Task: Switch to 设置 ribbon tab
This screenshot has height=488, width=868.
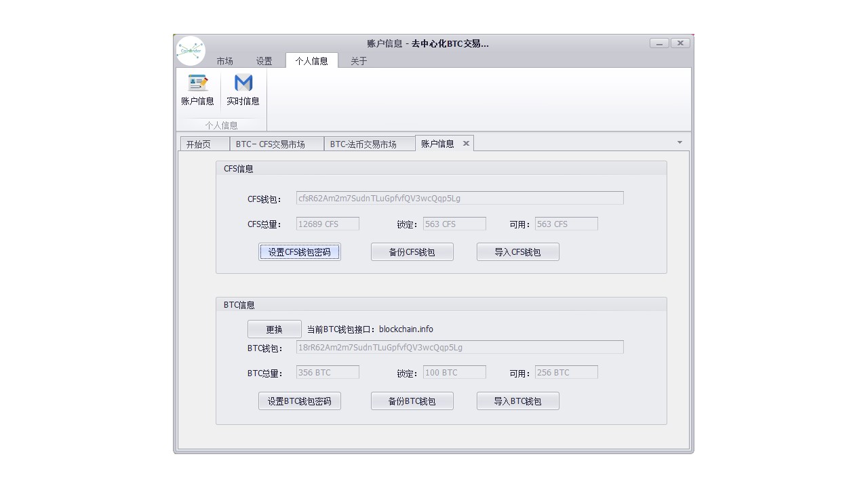Action: point(264,61)
